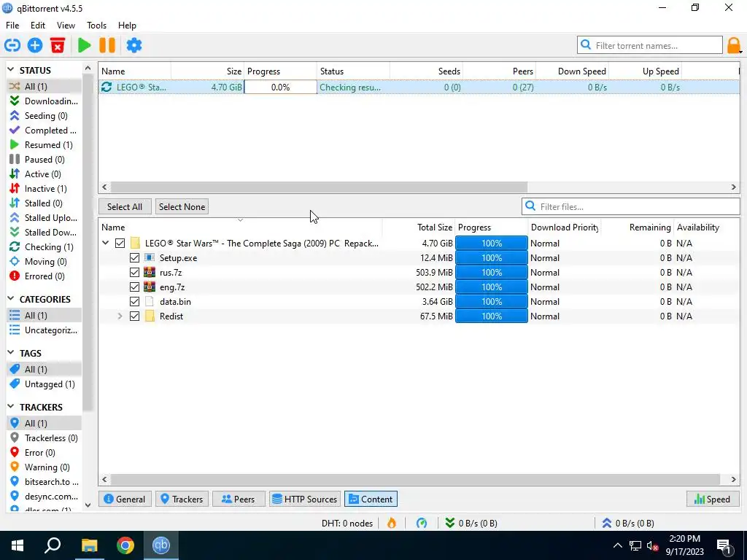Show Resumed (1) torrents
The width and height of the screenshot is (747, 560).
[x=44, y=145]
